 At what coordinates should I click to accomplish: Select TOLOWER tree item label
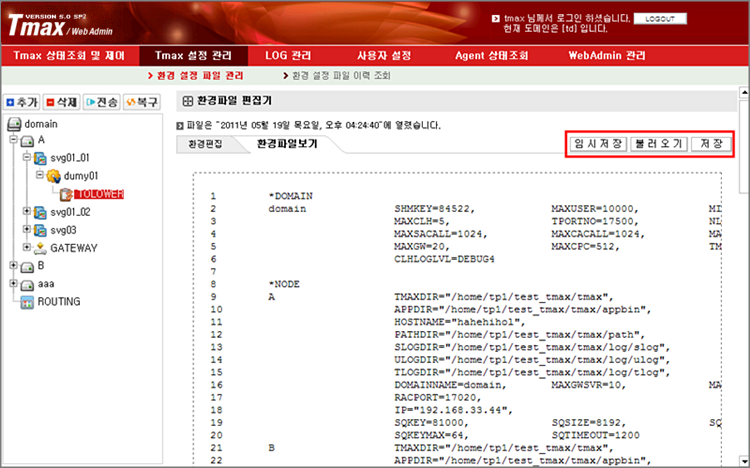[99, 194]
